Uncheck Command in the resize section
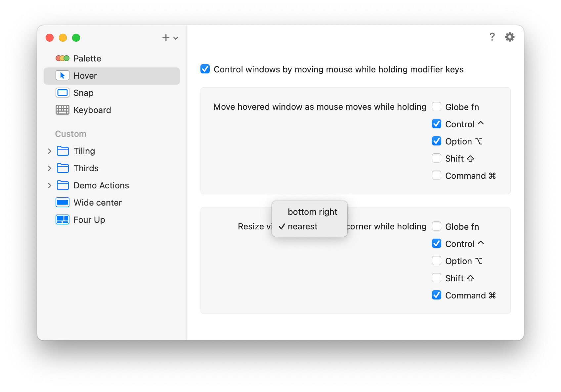The image size is (561, 392). (436, 295)
